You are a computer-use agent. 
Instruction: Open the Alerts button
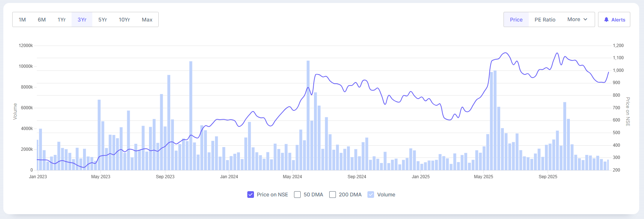pyautogui.click(x=614, y=20)
